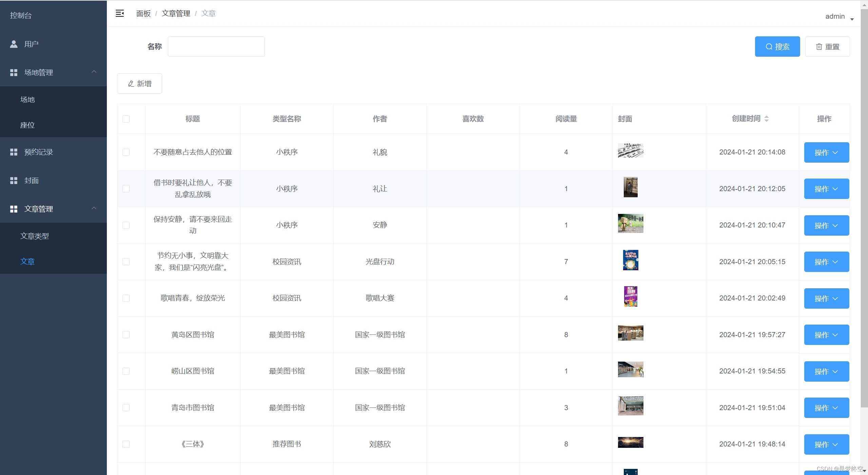The width and height of the screenshot is (868, 475).
Task: Open the admin user dropdown
Action: pyautogui.click(x=839, y=17)
